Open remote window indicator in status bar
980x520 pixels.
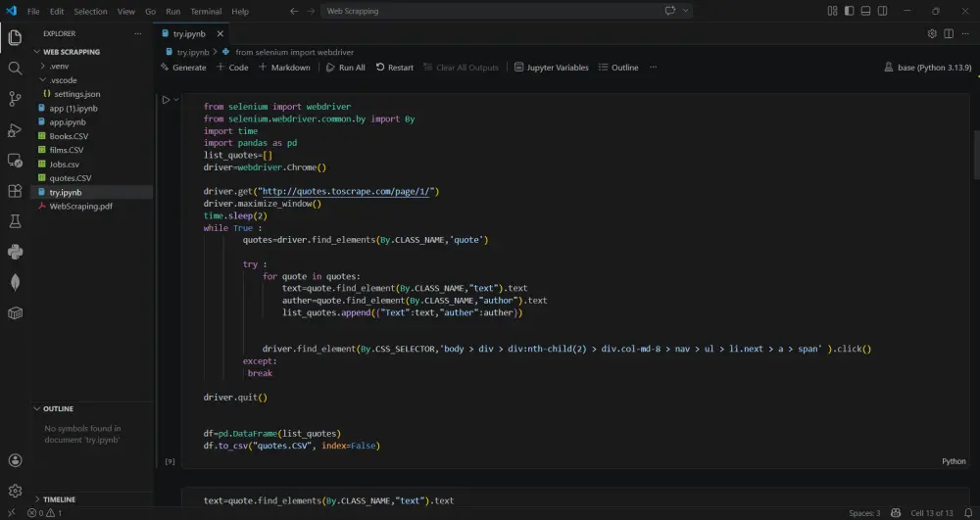coord(11,513)
